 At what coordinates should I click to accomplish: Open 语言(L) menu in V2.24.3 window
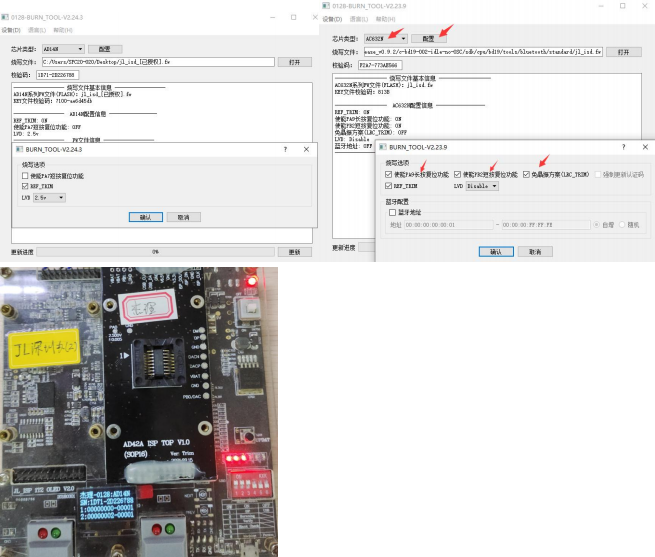click(x=37, y=30)
